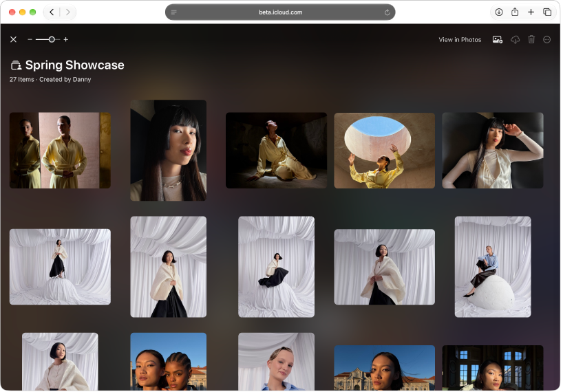Close the Spring Showcase album view

click(x=13, y=39)
